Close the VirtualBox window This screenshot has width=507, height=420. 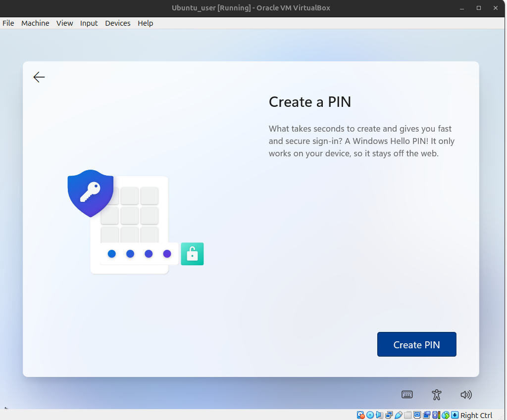coord(496,8)
